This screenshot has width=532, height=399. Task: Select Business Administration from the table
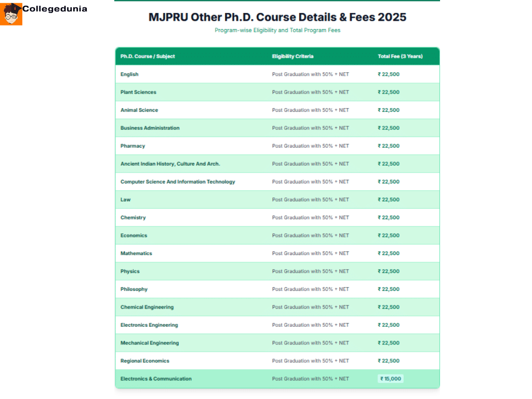(149, 128)
